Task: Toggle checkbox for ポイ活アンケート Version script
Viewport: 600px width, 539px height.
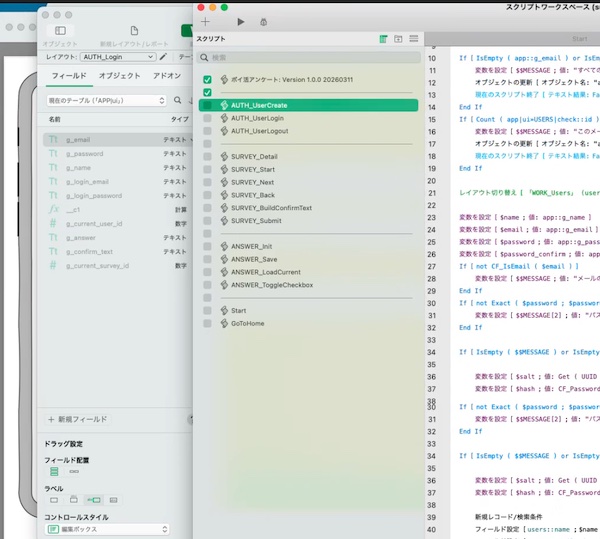Action: [207, 79]
